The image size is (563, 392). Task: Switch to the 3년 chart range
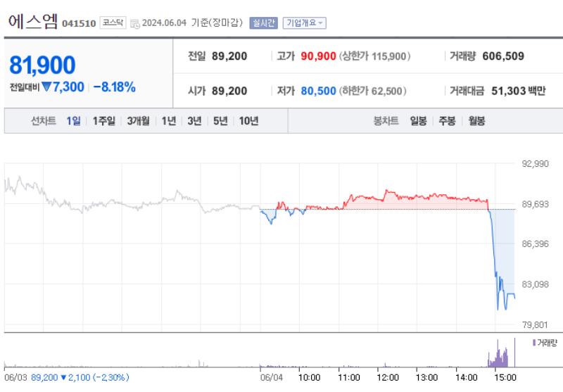pos(194,120)
